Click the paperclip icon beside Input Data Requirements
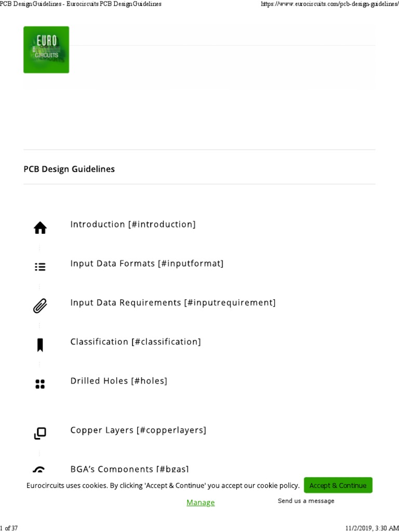 point(40,306)
